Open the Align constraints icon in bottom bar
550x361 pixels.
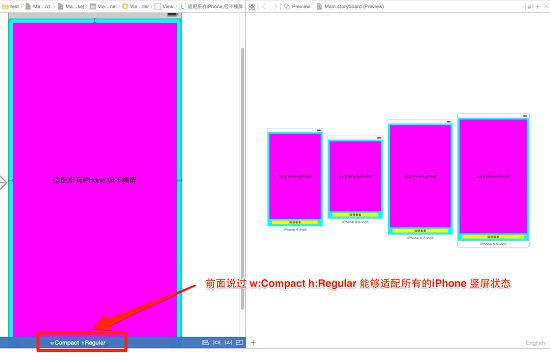click(206, 342)
